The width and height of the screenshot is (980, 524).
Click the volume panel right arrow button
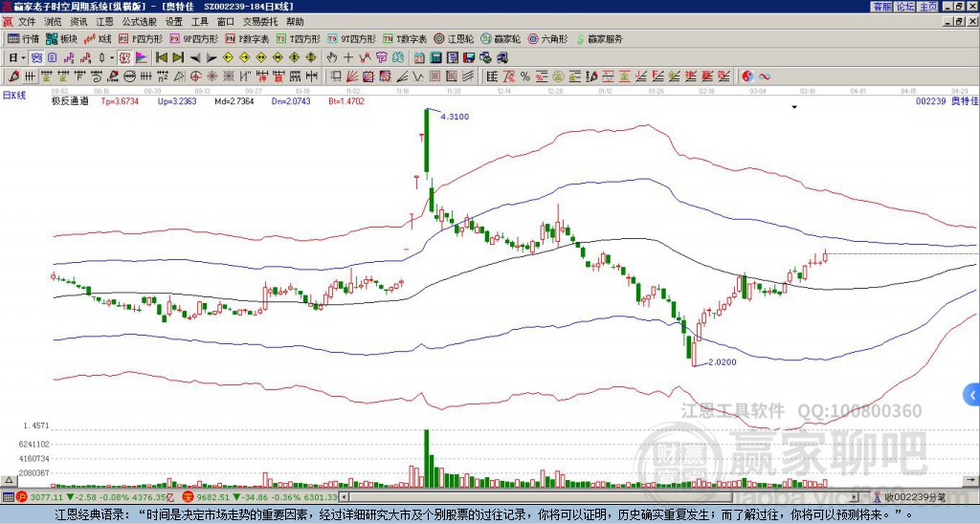(x=972, y=480)
